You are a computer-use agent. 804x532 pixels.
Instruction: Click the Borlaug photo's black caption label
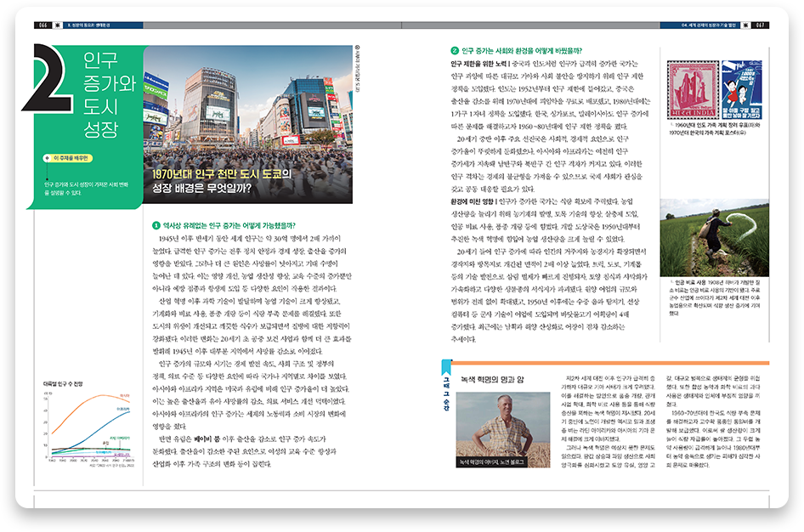(x=490, y=462)
